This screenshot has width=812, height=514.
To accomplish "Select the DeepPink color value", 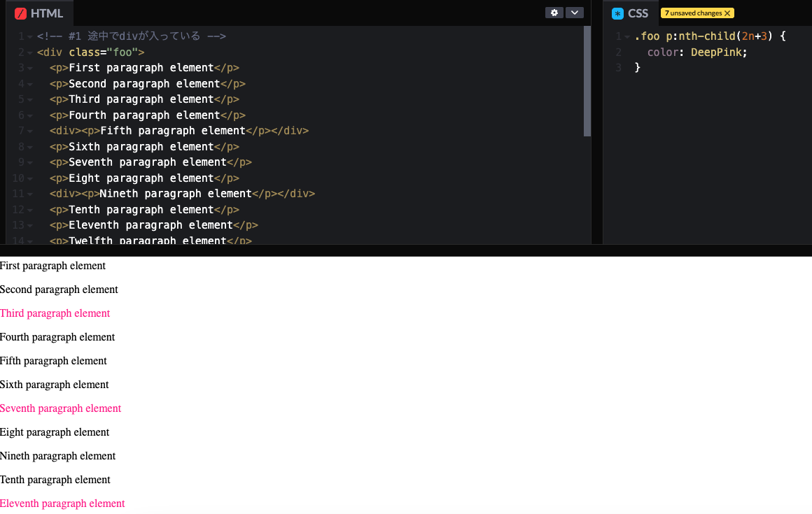I will (x=717, y=52).
